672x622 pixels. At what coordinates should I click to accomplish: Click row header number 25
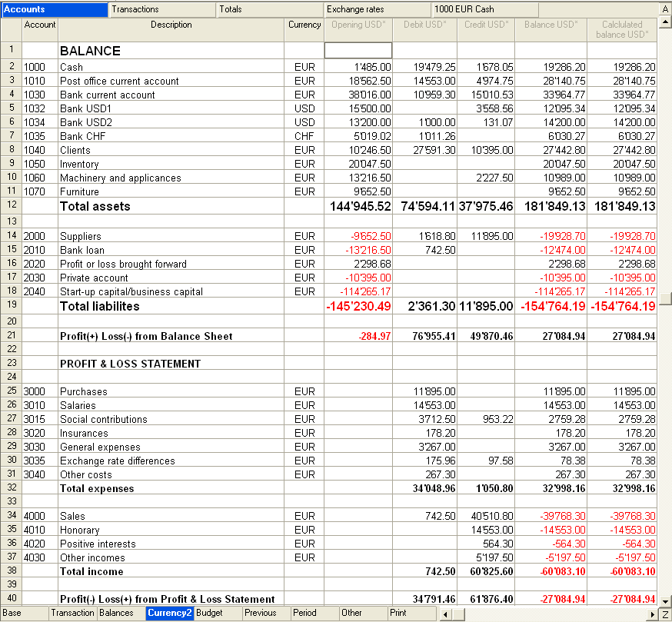click(12, 391)
